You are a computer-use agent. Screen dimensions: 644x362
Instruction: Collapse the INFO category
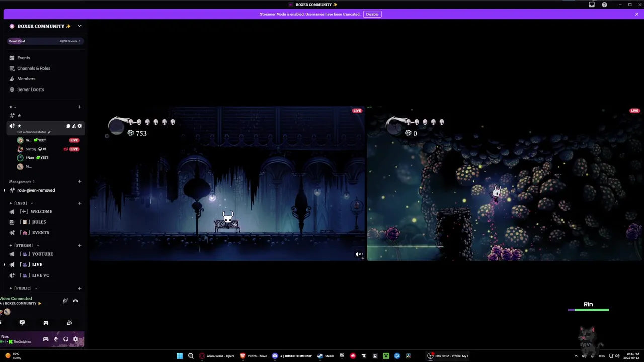[21, 203]
